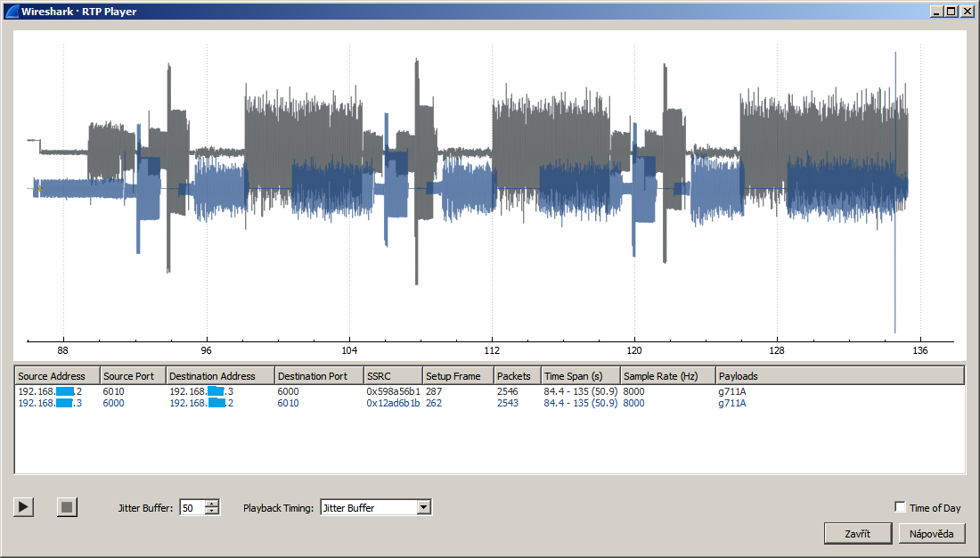Viewport: 980px width, 558px height.
Task: Click packets count 2546
Action: [508, 391]
